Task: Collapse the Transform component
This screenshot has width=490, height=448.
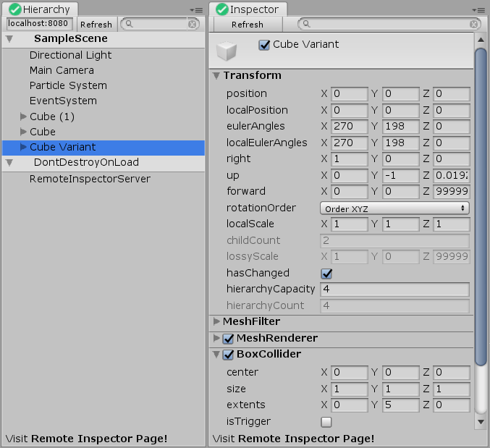Action: click(x=216, y=75)
